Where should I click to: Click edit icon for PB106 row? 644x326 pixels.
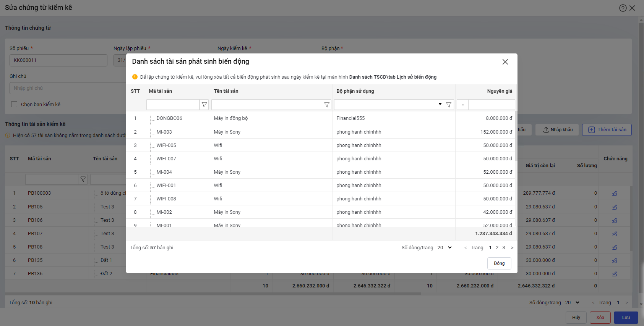click(614, 221)
